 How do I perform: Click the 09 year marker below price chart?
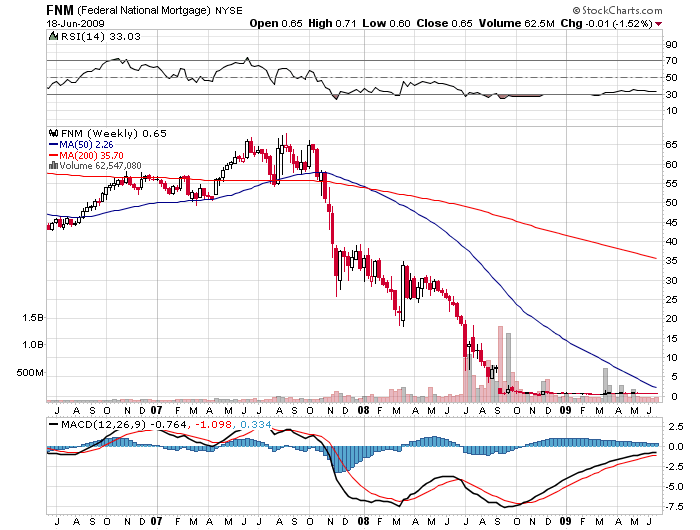(565, 410)
